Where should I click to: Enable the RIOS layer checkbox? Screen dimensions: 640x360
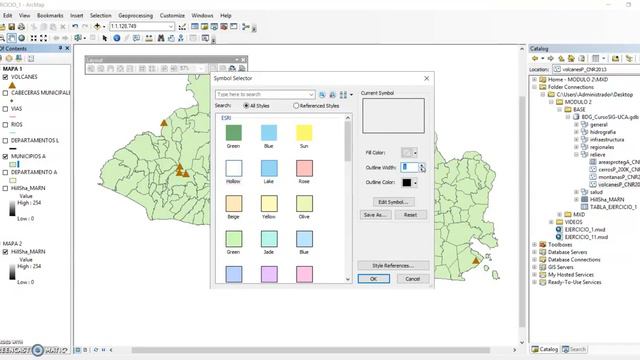pos(5,124)
